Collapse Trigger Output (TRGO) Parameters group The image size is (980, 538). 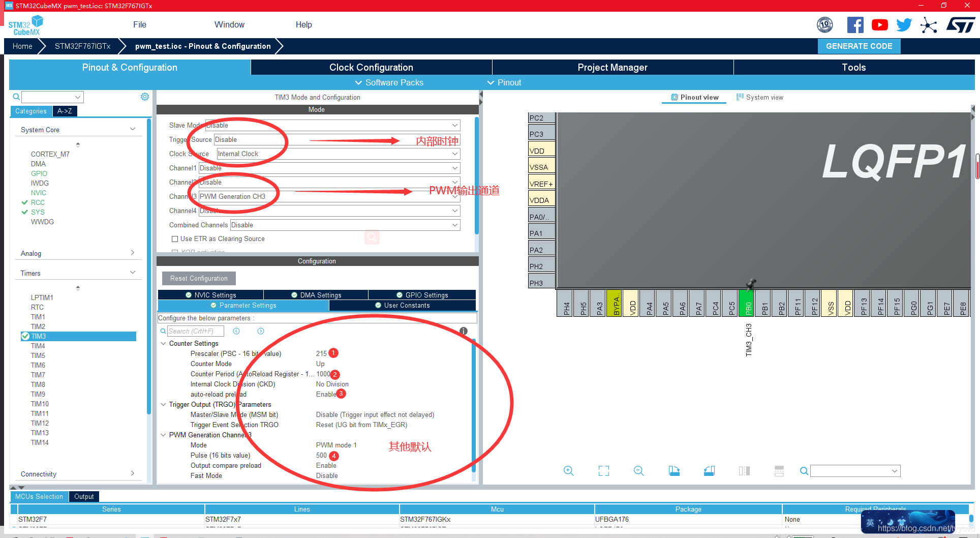coord(164,404)
